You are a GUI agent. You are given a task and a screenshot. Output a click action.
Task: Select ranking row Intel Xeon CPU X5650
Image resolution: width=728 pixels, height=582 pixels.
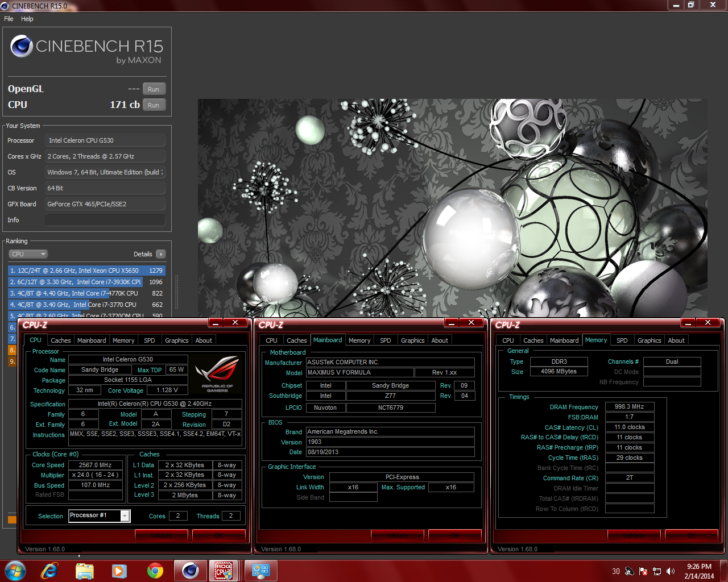(x=86, y=271)
